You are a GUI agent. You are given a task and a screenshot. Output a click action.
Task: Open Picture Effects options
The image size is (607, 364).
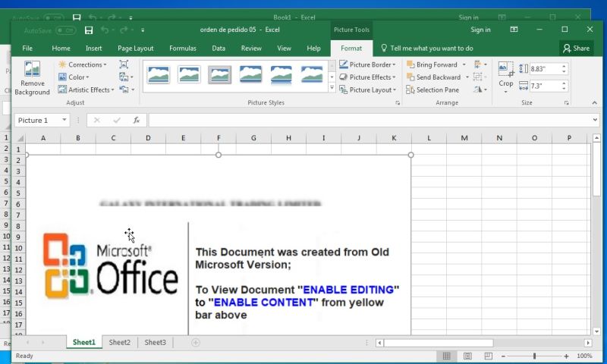click(367, 77)
